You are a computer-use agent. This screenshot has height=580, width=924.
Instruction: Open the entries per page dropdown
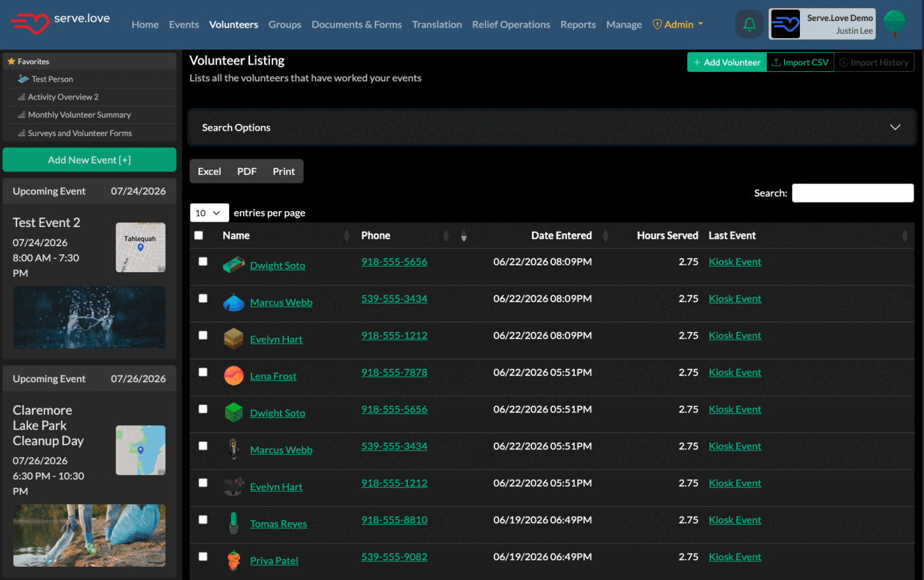tap(209, 212)
